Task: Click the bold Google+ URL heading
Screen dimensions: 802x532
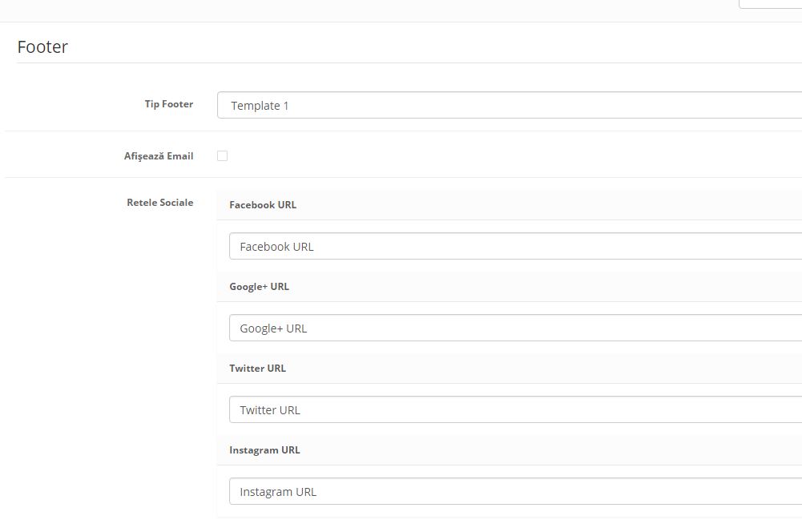Action: tap(259, 287)
